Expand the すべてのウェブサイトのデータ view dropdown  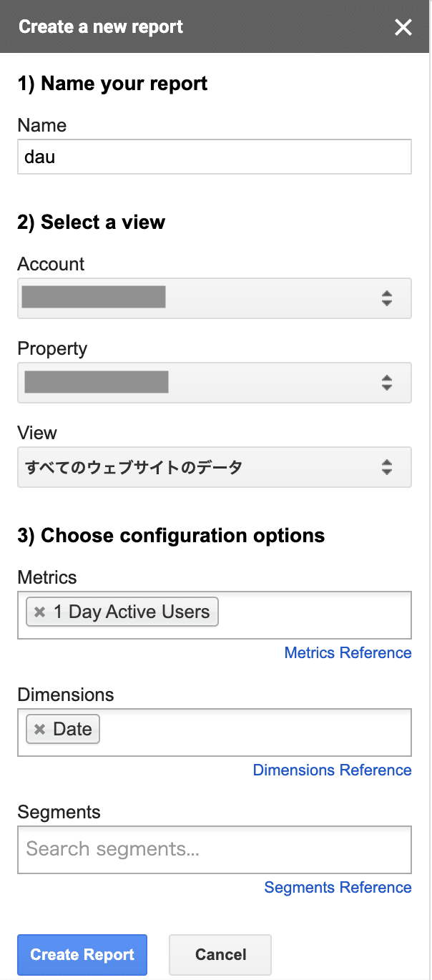215,467
